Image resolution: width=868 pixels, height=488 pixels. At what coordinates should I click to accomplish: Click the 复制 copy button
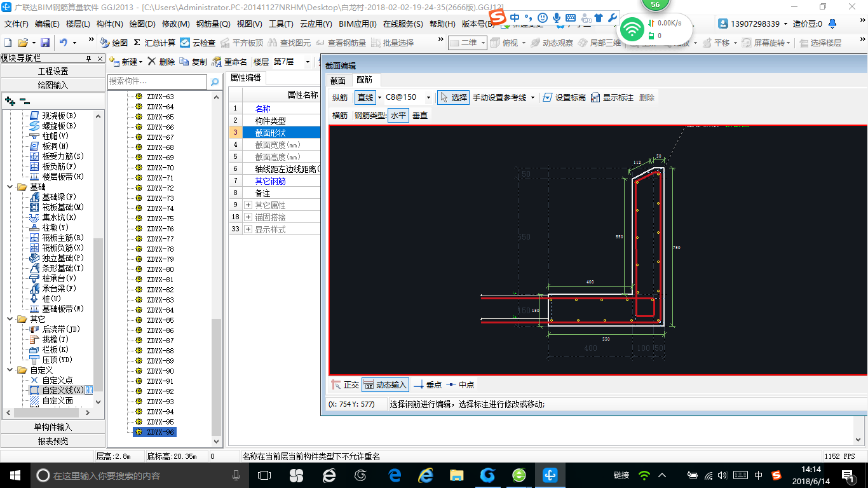tap(193, 62)
